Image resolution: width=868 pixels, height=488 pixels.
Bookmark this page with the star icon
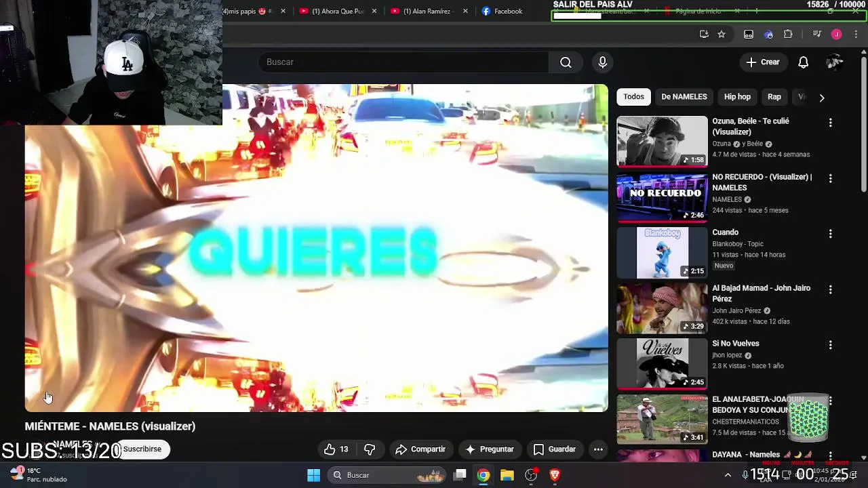tap(722, 35)
